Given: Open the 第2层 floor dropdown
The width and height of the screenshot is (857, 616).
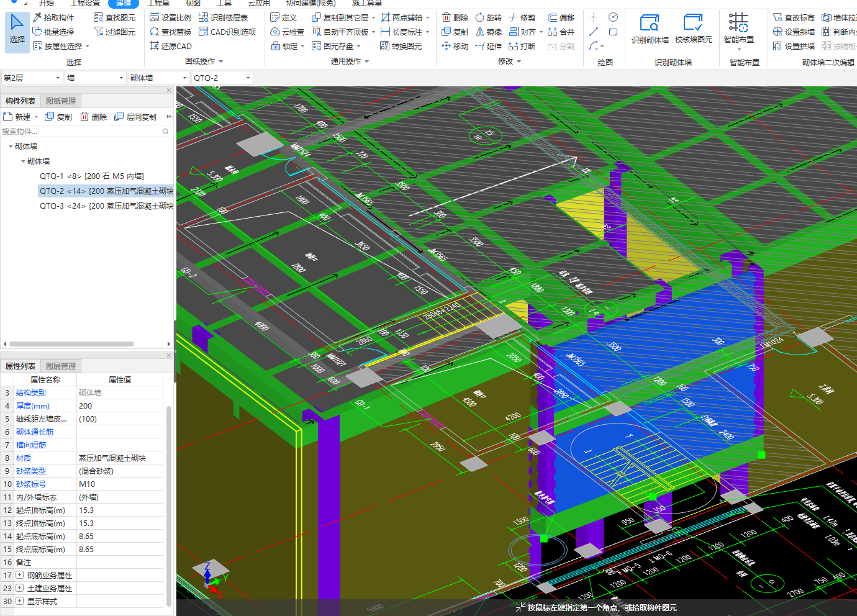Looking at the screenshot, I should pos(32,78).
